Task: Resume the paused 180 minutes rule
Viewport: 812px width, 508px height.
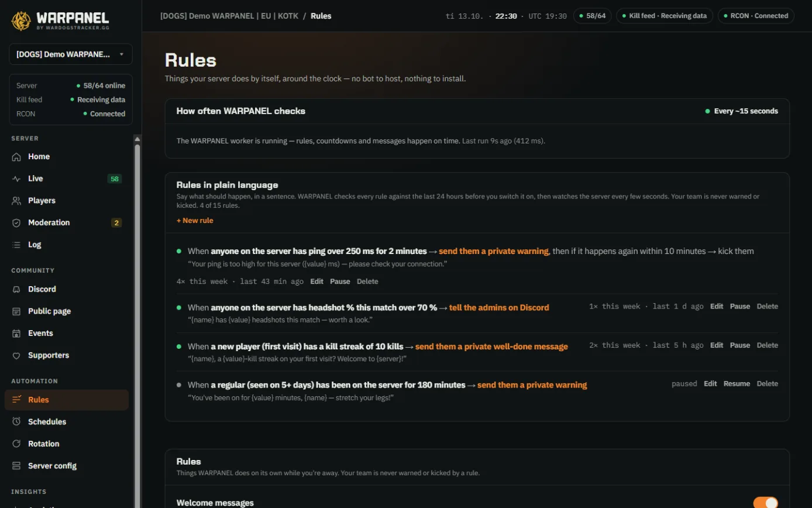Action: coord(737,384)
